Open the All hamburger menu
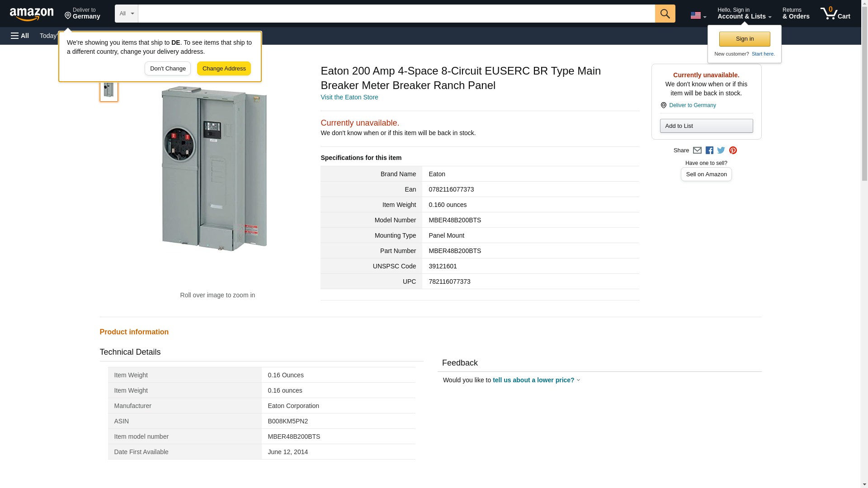The image size is (868, 488). tap(20, 36)
